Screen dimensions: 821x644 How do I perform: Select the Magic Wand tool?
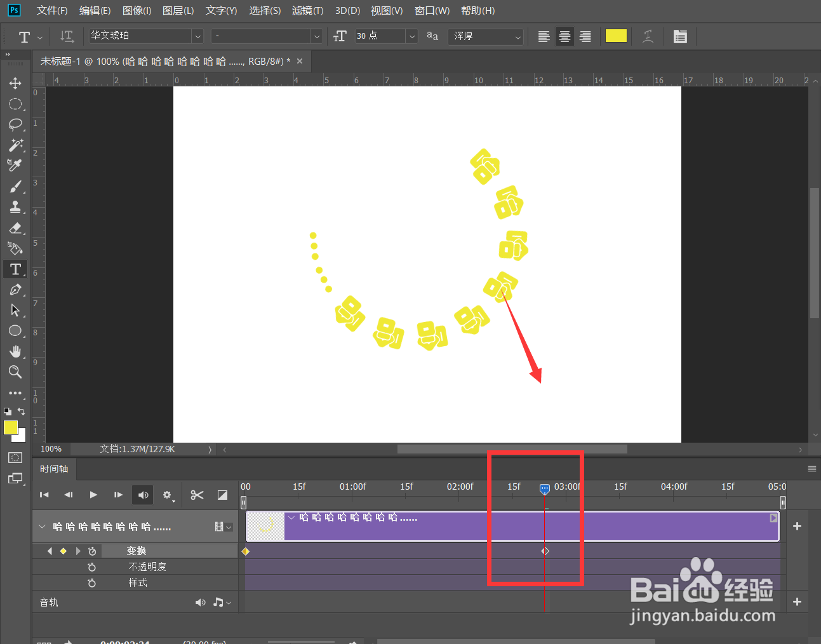tap(15, 145)
